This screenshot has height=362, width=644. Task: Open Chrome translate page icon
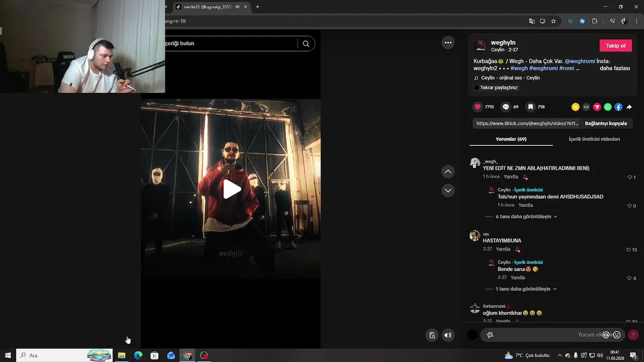coord(532,21)
